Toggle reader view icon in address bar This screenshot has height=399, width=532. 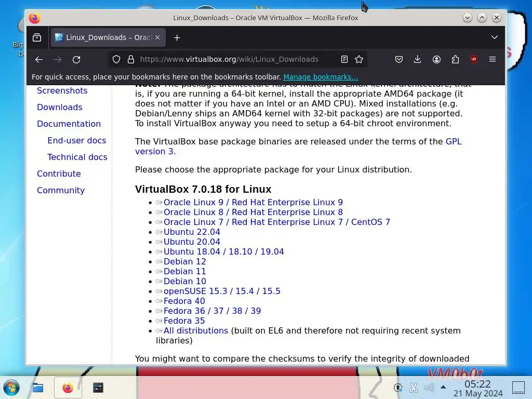click(x=344, y=59)
